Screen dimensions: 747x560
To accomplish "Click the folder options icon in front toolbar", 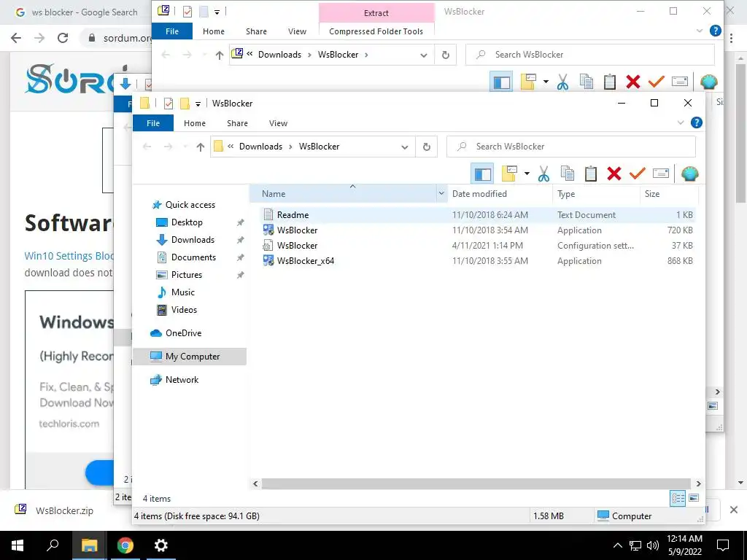I will tap(509, 174).
